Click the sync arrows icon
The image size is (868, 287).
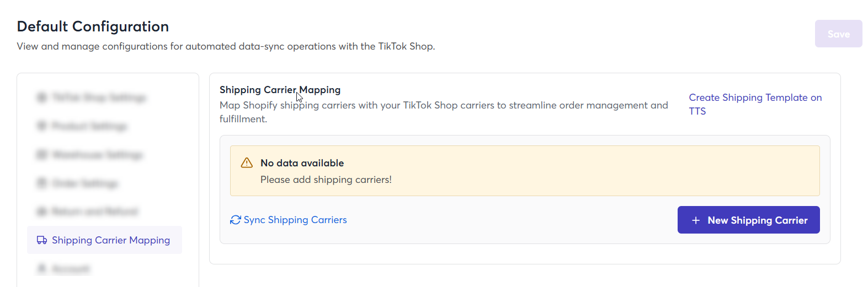point(236,220)
